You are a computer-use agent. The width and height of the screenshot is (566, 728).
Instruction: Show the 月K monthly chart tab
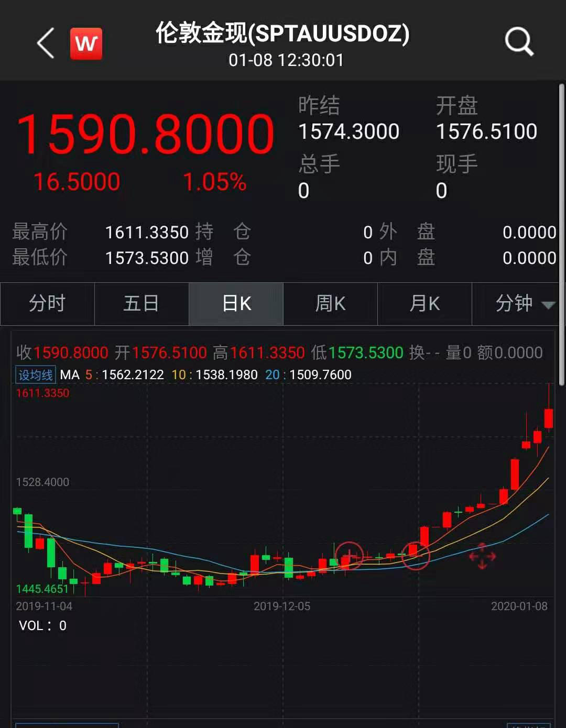pos(424,304)
